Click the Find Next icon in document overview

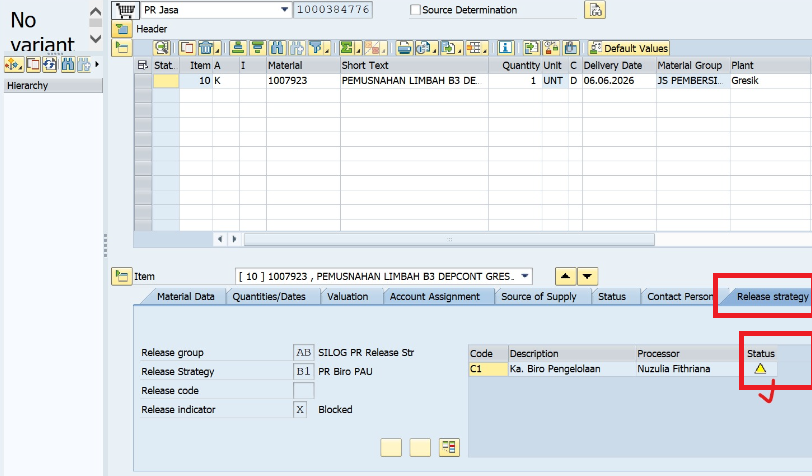tap(83, 65)
